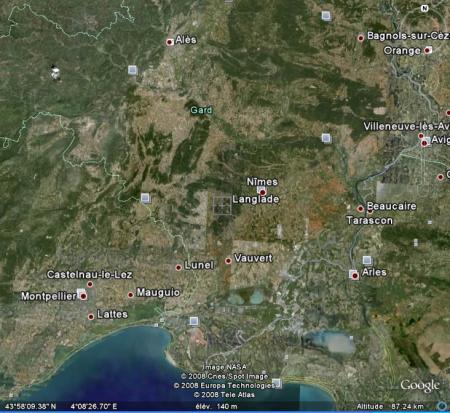Click the 'élév. 140 m' status text
The width and height of the screenshot is (450, 413).
point(216,406)
